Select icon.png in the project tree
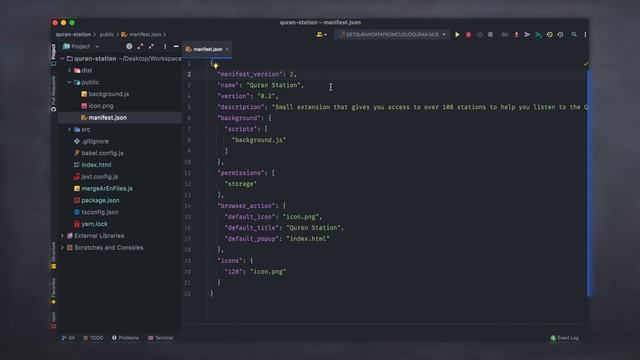The image size is (640, 360). coord(101,106)
